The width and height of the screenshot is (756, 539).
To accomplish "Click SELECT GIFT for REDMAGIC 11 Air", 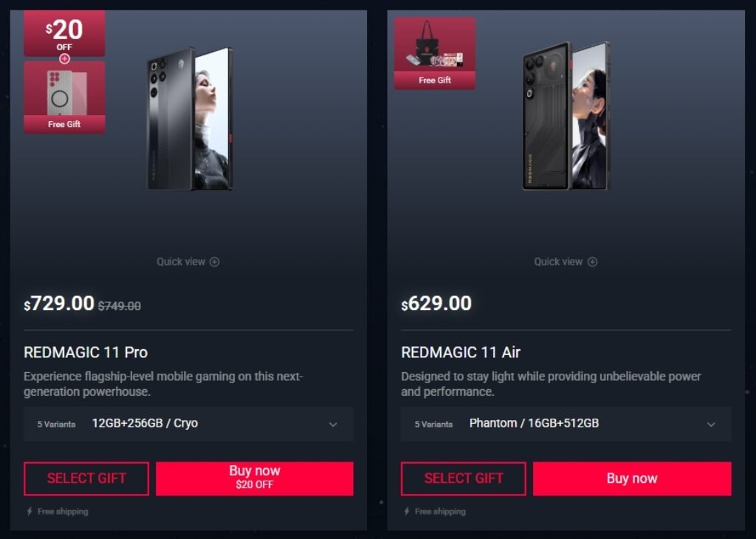I will pyautogui.click(x=464, y=478).
